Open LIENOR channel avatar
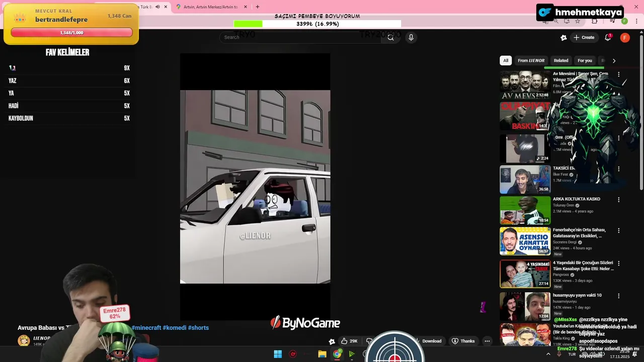The image size is (644, 362). [x=24, y=340]
